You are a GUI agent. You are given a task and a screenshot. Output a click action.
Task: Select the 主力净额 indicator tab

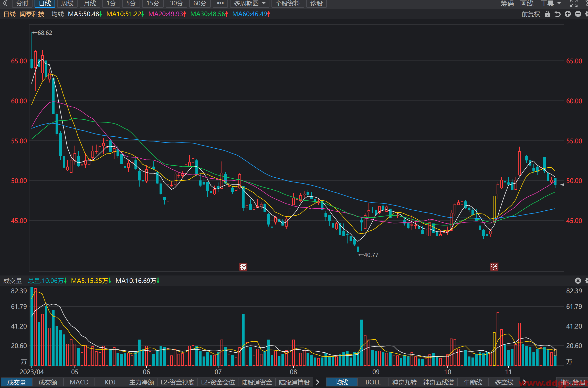pos(142,382)
